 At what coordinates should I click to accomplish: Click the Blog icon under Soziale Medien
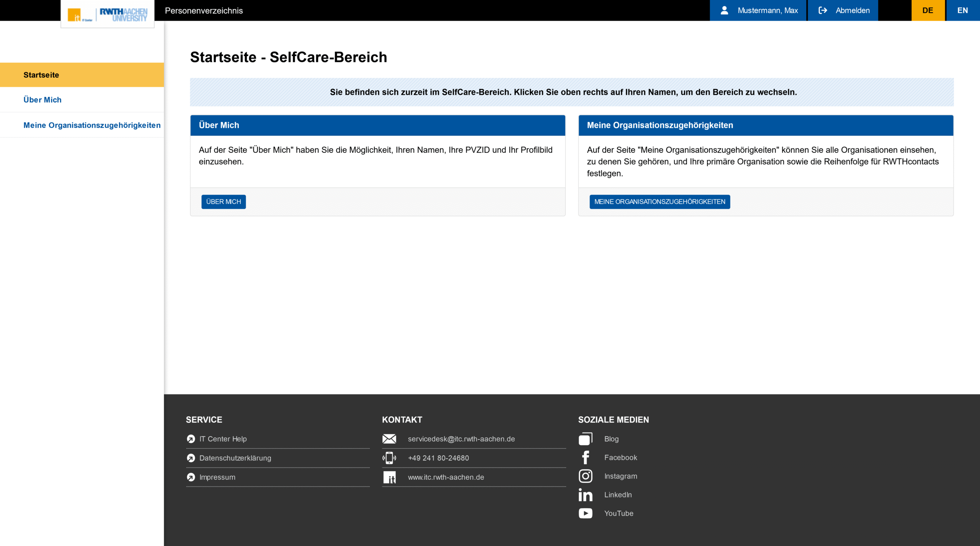point(585,439)
